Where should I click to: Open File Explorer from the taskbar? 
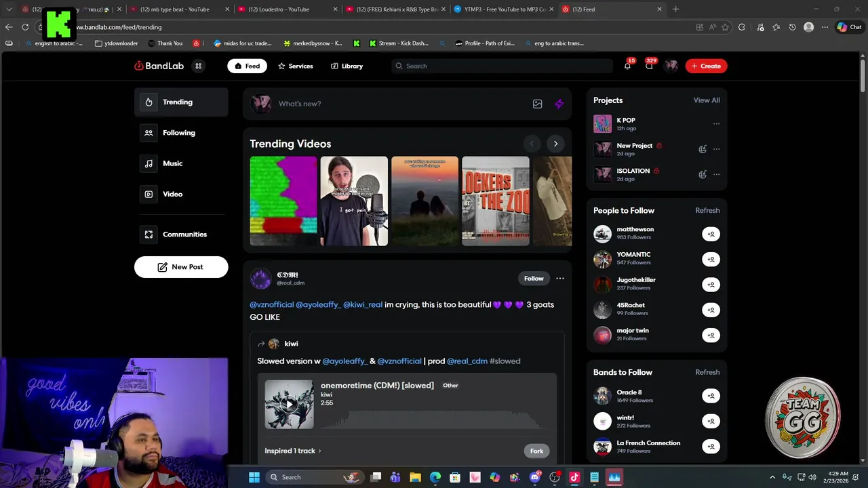tap(415, 477)
